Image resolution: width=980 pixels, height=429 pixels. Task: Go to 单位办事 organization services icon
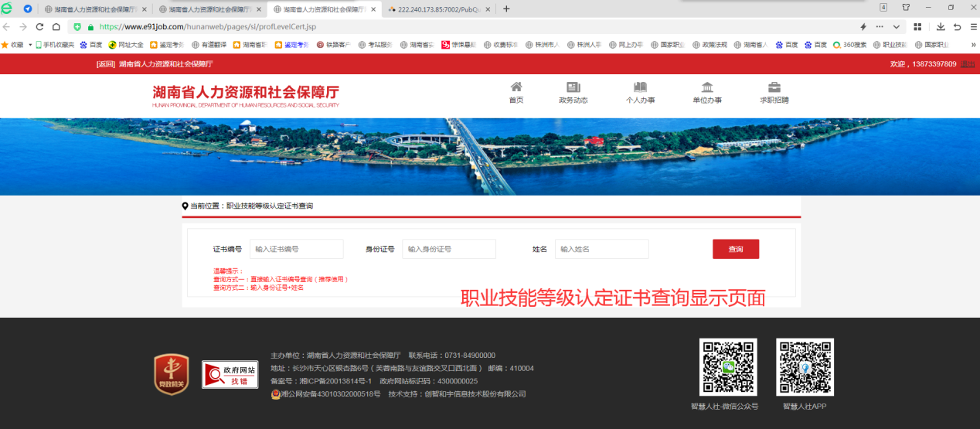[x=706, y=87]
